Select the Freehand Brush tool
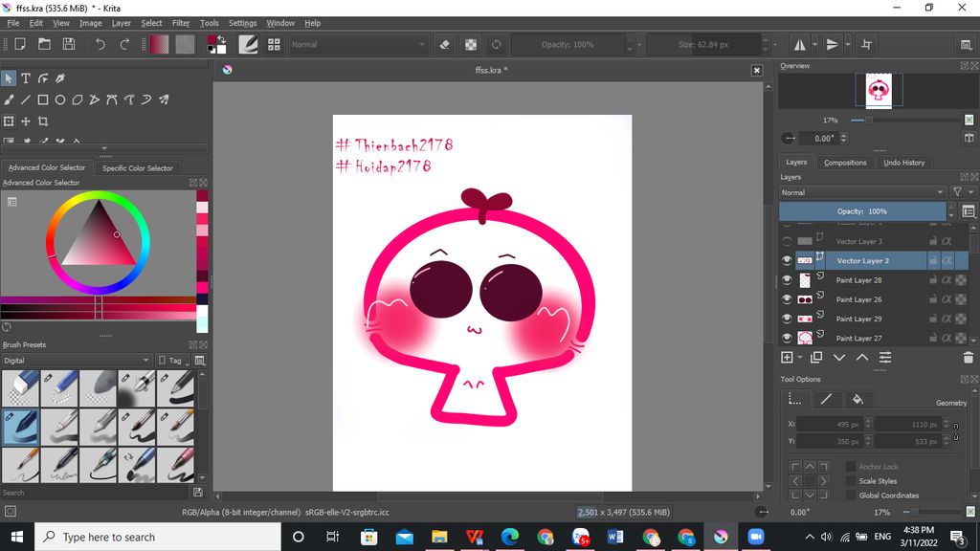 (9, 99)
